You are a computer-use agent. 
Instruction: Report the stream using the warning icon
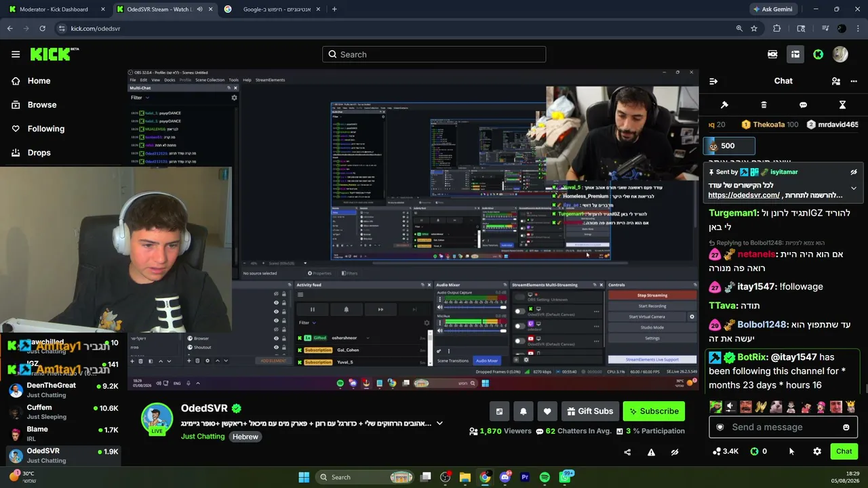coord(651,452)
